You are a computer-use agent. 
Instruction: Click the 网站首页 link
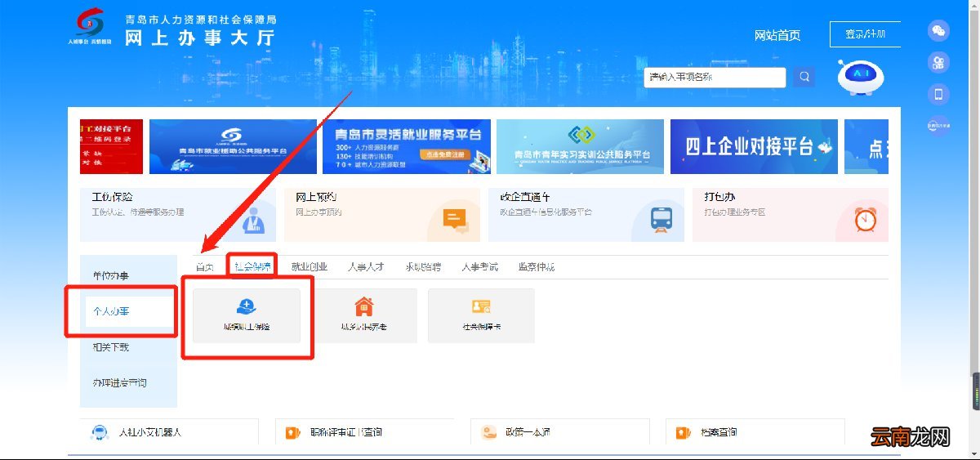click(x=777, y=35)
